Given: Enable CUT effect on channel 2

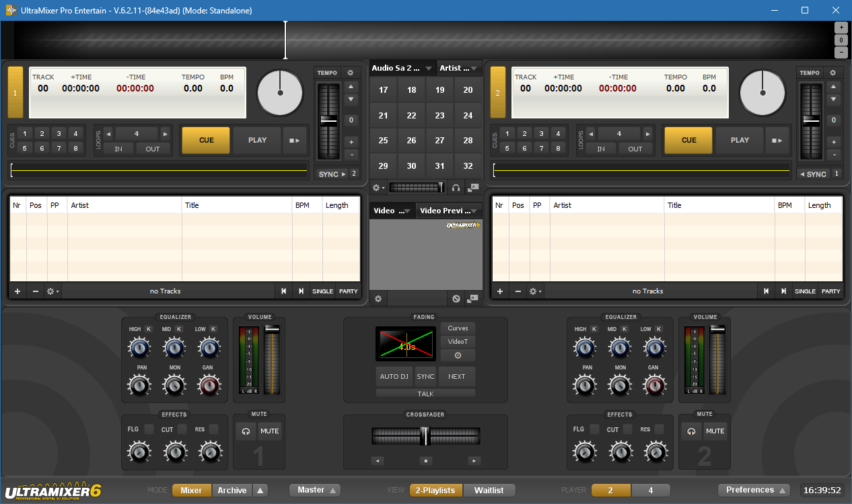Looking at the screenshot, I should pos(628,429).
